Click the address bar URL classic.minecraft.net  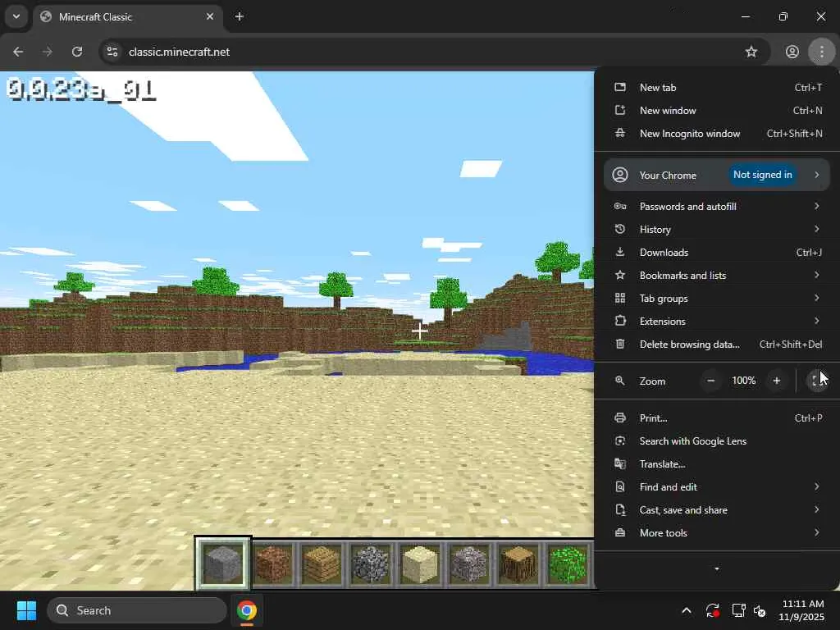179,52
